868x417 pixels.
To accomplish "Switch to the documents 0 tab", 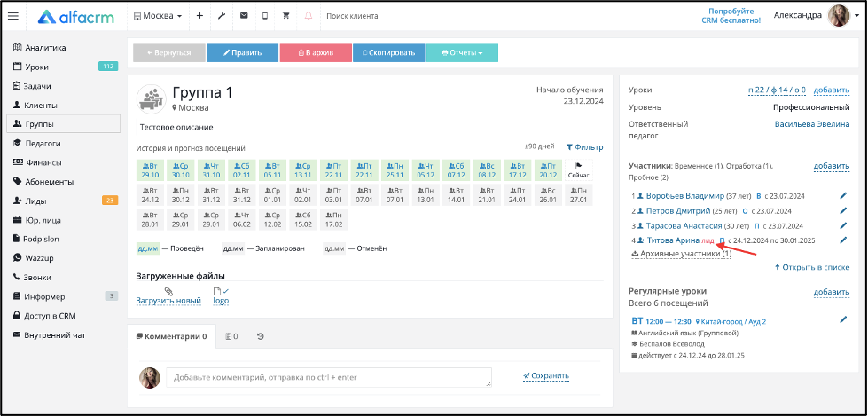I will [232, 335].
